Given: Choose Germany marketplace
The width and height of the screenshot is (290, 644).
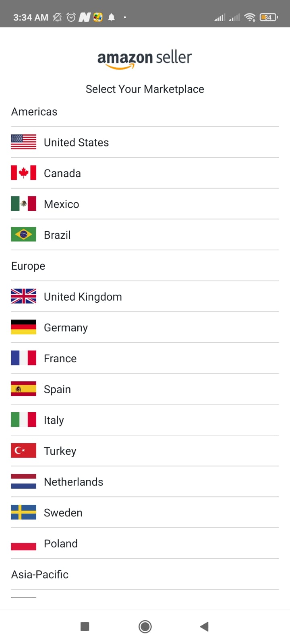Looking at the screenshot, I should 145,327.
